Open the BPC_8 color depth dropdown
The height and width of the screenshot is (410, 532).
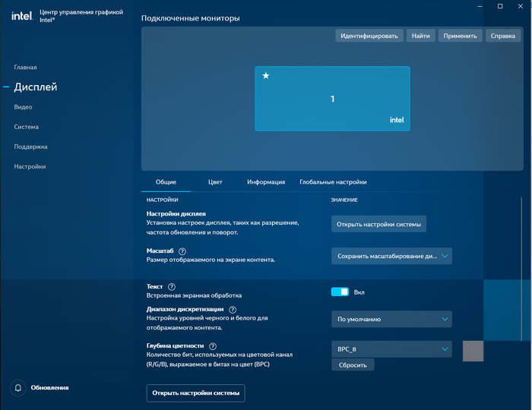click(x=391, y=349)
